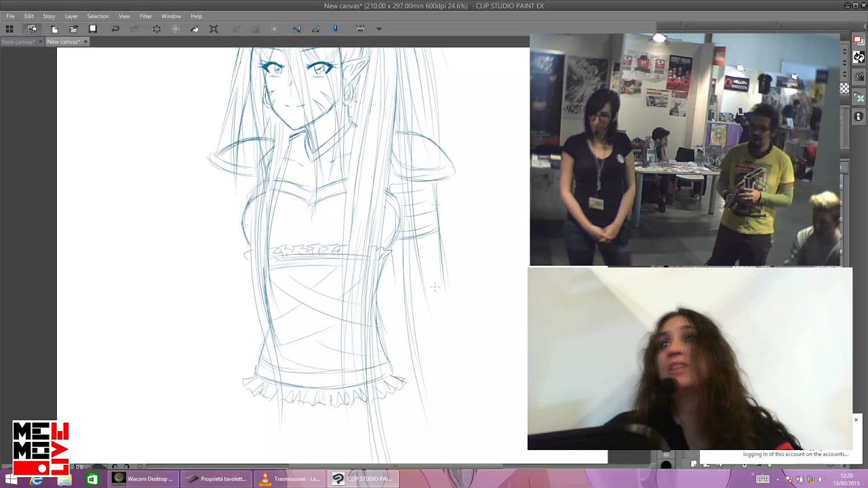The width and height of the screenshot is (868, 488).
Task: Click the Open file folder icon
Action: (73, 29)
